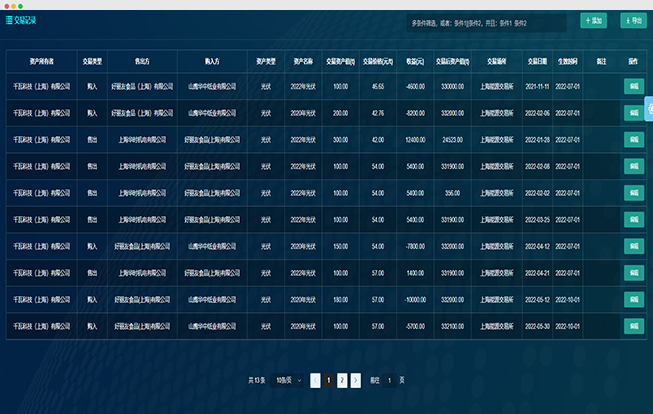Edit the row dated 2022-05-30
653x414 pixels.
tap(632, 325)
